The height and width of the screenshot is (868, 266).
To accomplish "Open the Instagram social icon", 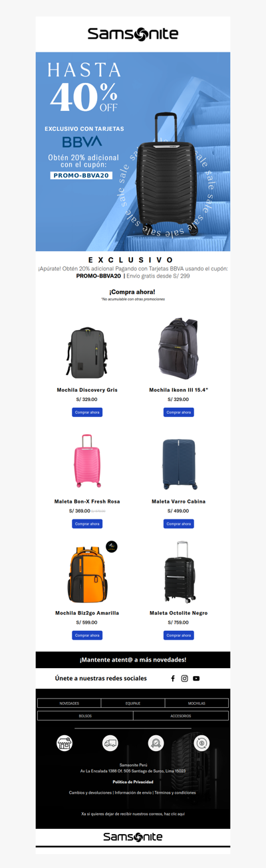I will click(185, 678).
